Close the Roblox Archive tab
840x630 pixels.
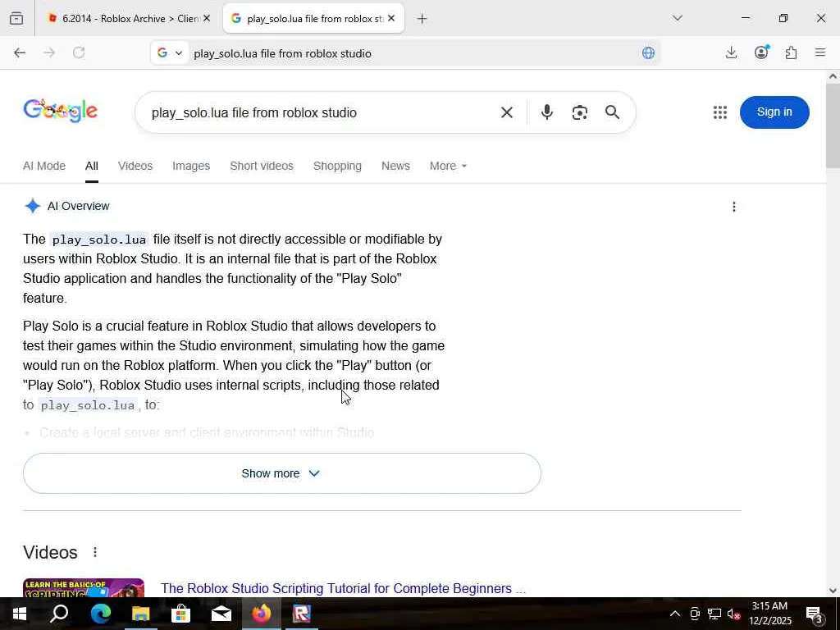click(x=207, y=18)
